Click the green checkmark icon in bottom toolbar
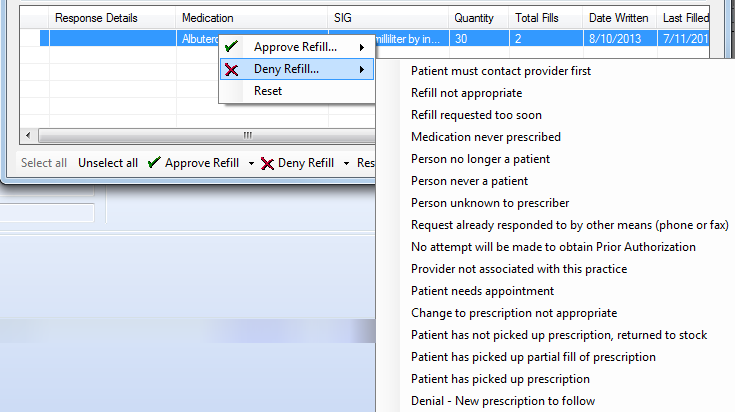Screen dimensions: 735x412 pos(154,163)
